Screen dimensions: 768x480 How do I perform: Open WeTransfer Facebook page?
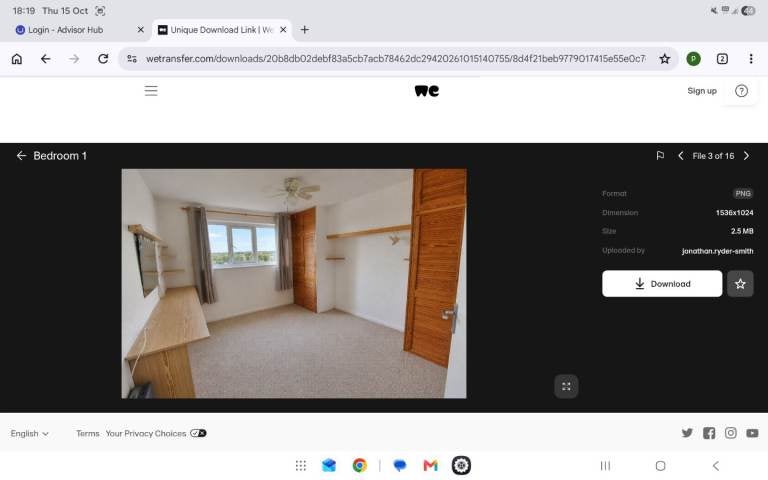pos(709,433)
